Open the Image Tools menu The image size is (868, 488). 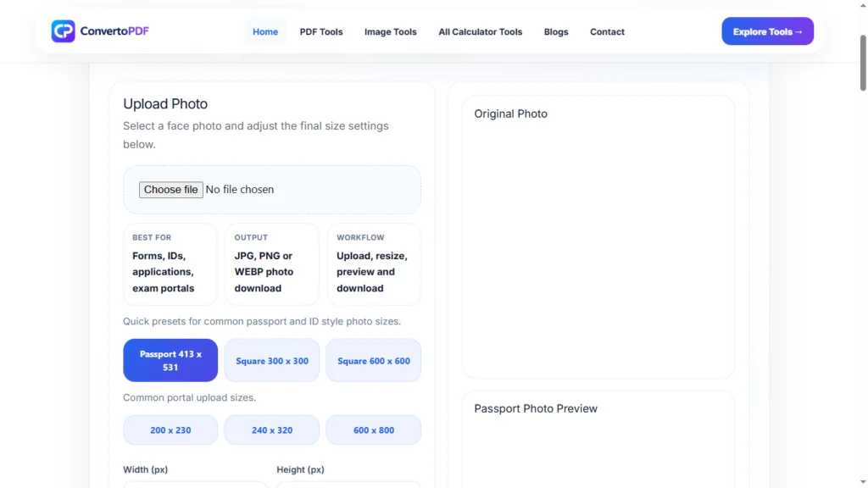[x=390, y=31]
